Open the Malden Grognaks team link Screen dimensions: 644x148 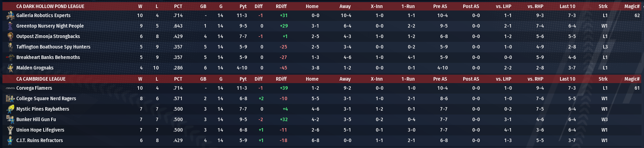(x=35, y=68)
